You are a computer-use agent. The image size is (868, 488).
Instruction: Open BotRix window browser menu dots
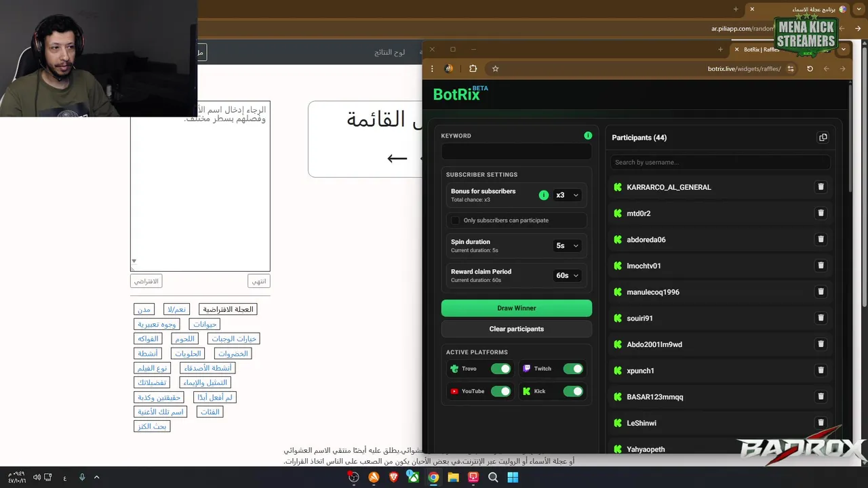point(432,68)
